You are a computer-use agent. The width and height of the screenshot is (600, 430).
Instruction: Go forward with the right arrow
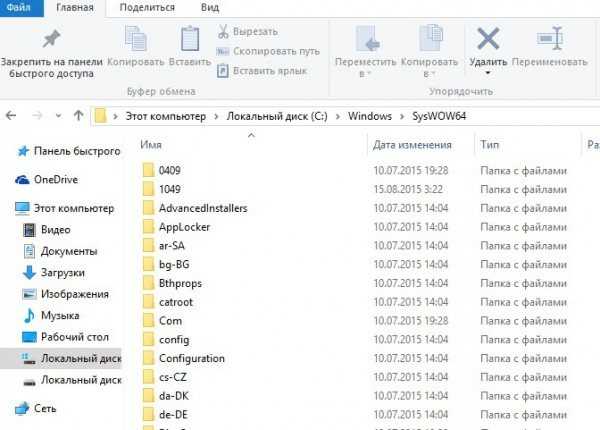37,115
